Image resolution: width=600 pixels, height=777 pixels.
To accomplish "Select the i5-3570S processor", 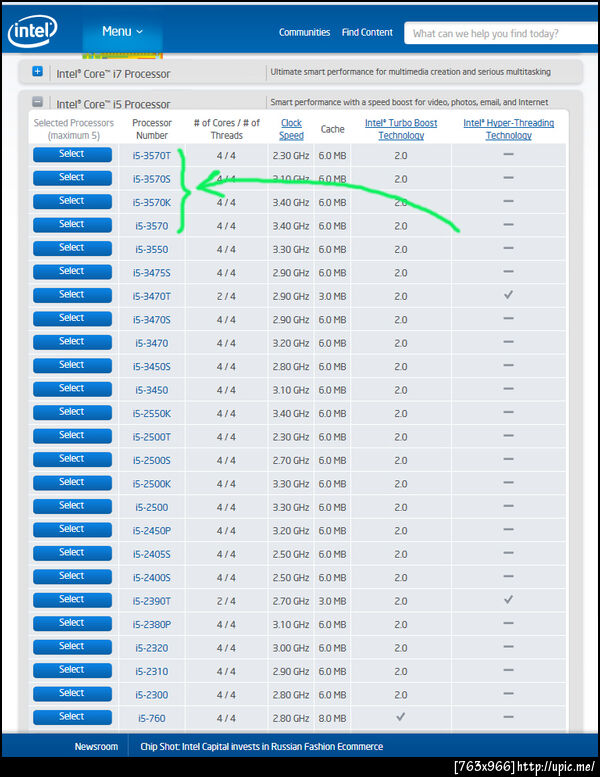I will [x=72, y=178].
